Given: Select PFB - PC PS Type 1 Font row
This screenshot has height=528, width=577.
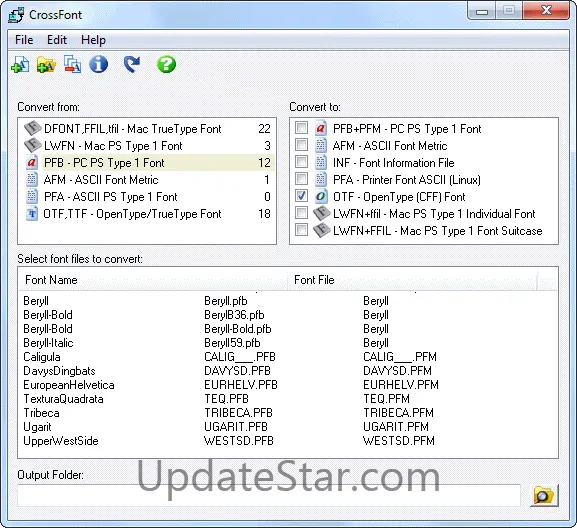Looking at the screenshot, I should (x=147, y=162).
